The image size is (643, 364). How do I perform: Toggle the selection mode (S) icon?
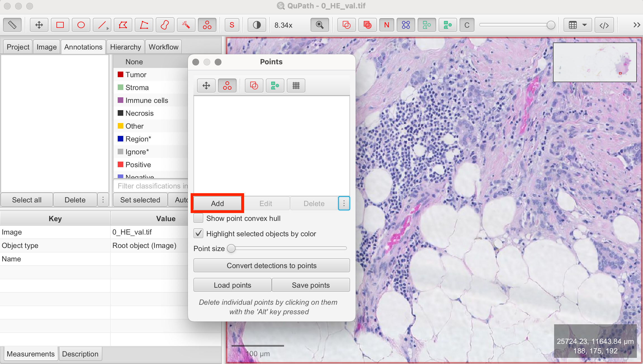click(232, 25)
